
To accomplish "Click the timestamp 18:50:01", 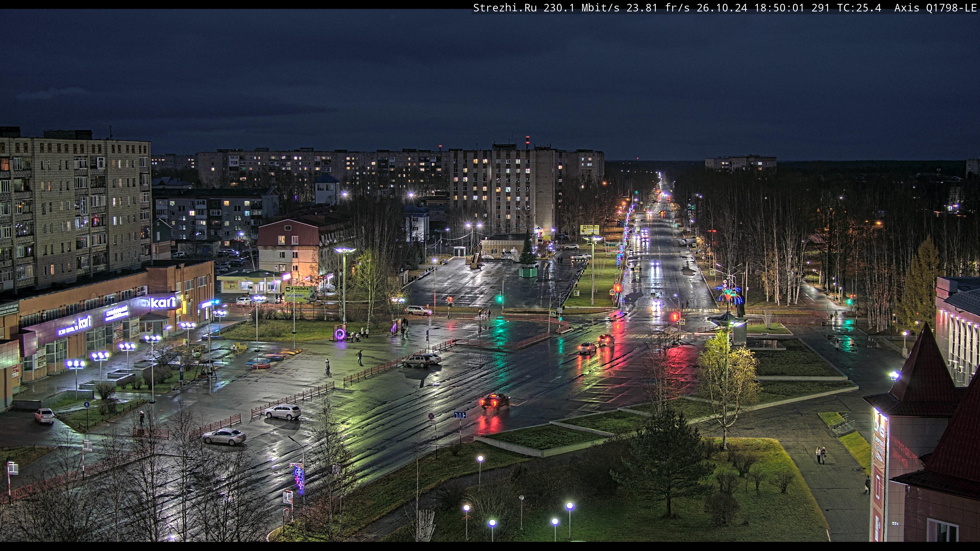I will point(779,8).
